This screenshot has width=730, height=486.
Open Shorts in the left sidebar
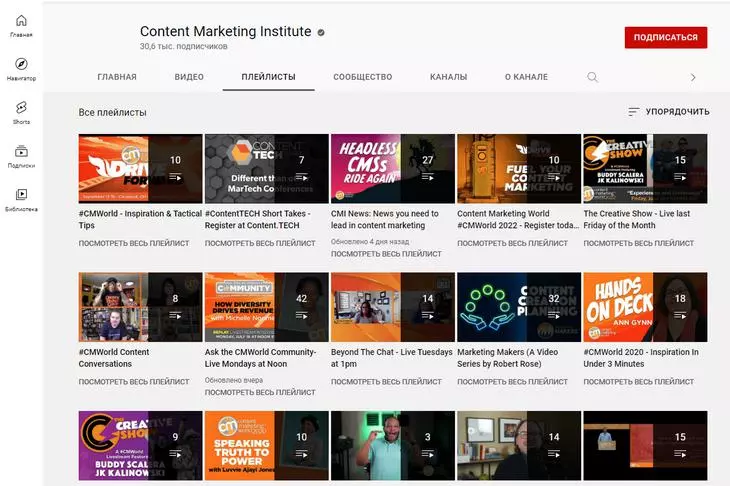click(21, 112)
